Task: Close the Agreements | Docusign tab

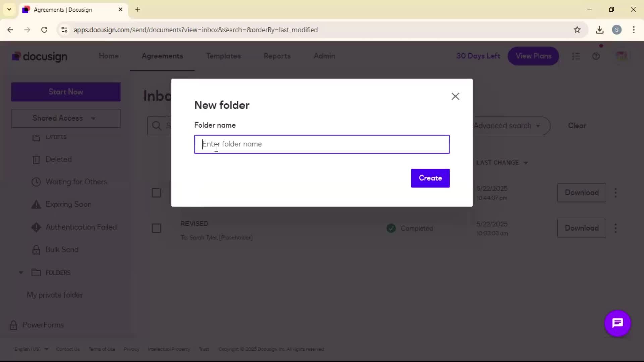Action: 121,10
